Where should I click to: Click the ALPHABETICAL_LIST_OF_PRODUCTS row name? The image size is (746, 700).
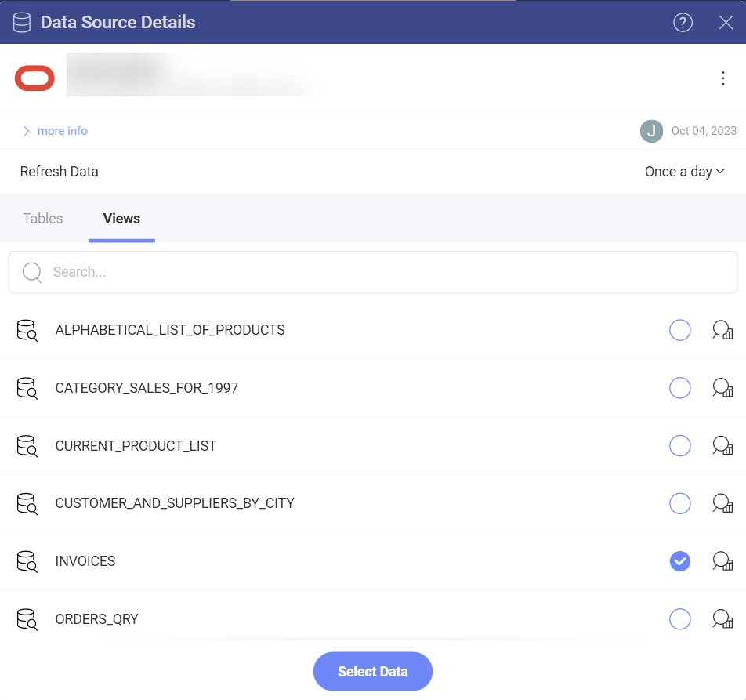[170, 330]
